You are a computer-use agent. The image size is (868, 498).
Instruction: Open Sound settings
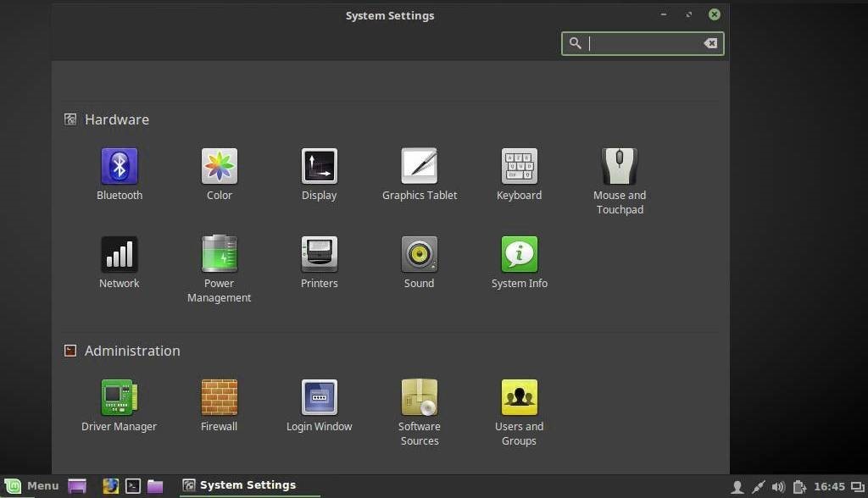[x=419, y=262]
